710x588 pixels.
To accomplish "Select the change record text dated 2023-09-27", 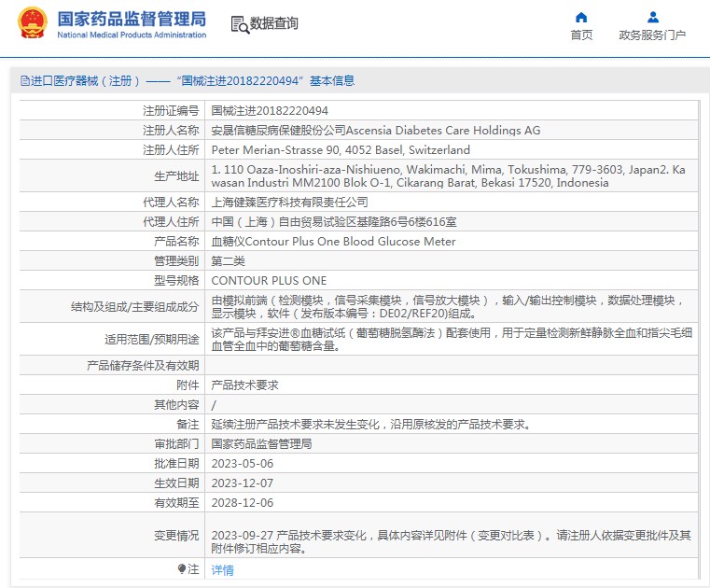I will coord(451,541).
